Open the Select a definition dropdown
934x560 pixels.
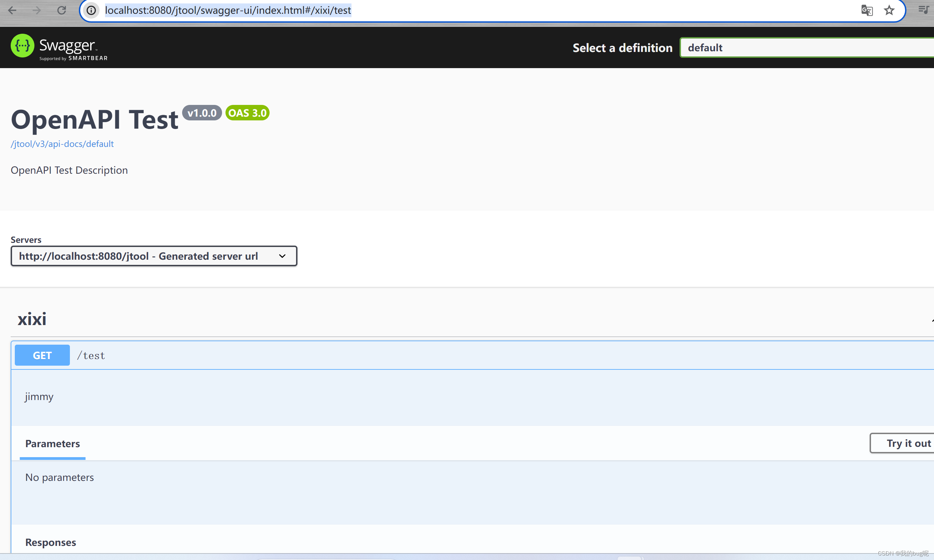pyautogui.click(x=807, y=47)
